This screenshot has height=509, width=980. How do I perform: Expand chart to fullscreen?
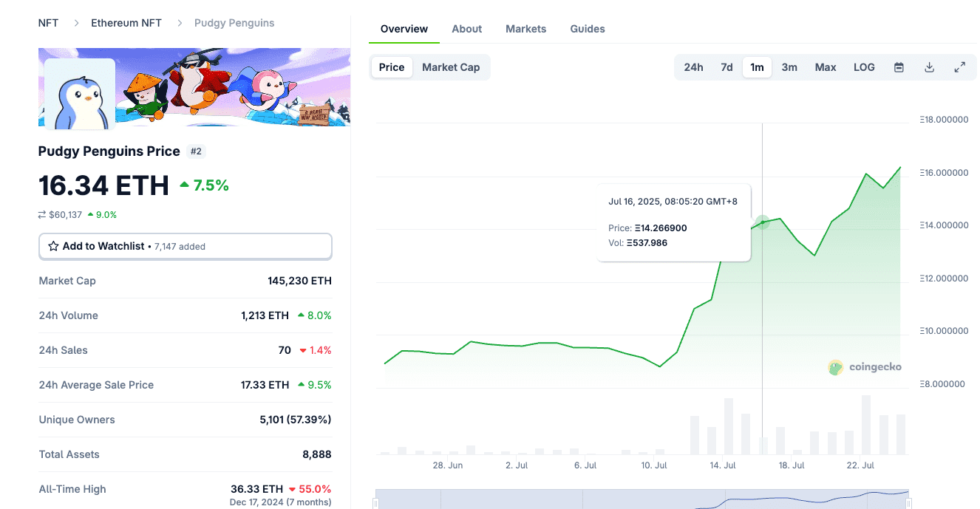point(960,67)
